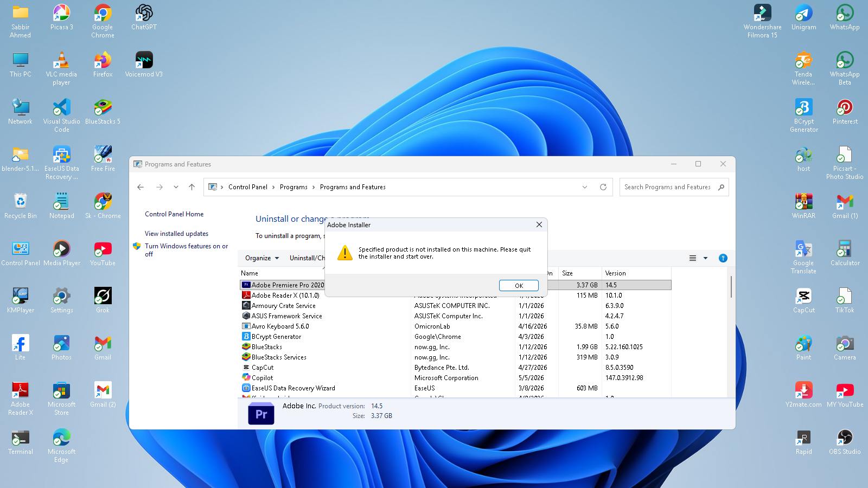Select Calculator desktop icon
This screenshot has width=868, height=488.
click(x=845, y=253)
